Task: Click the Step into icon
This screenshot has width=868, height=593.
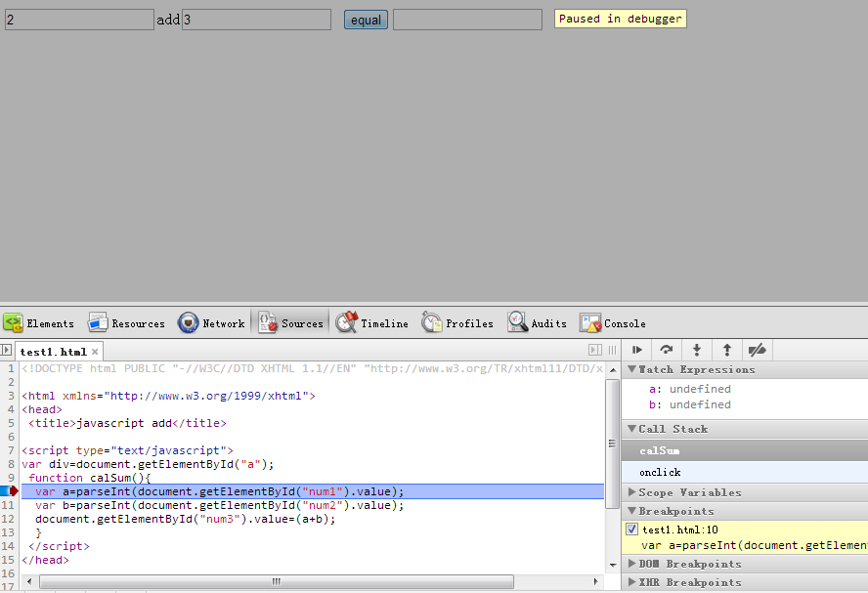Action: pyautogui.click(x=697, y=350)
